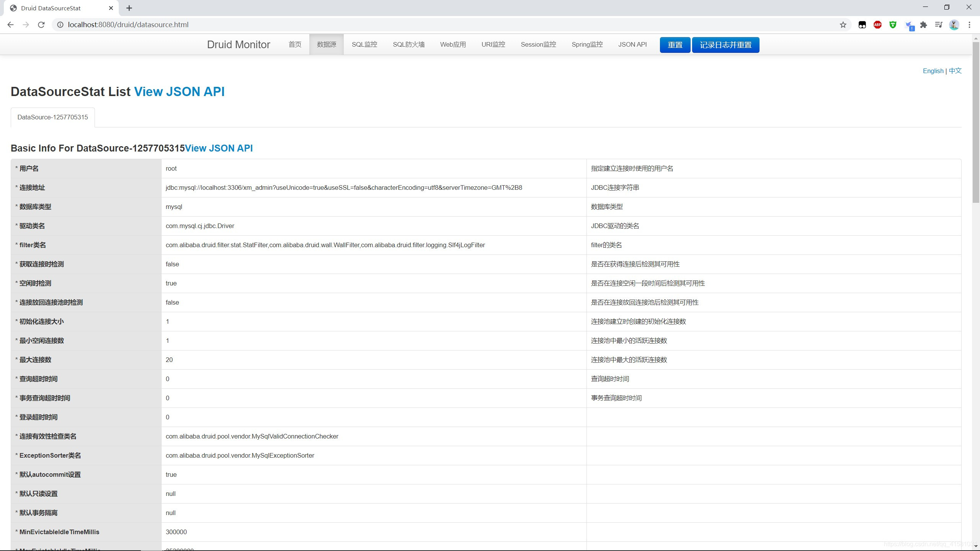Click the browser refresh icon

(x=42, y=24)
